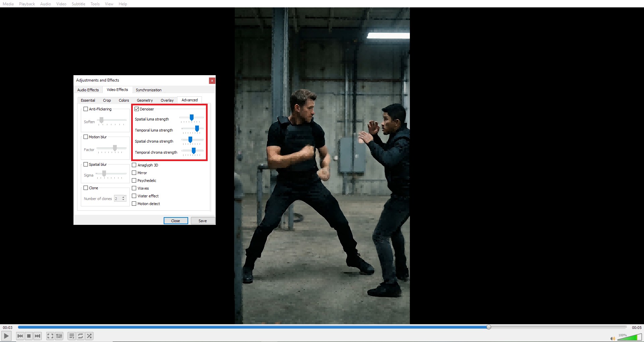Stop the video playback
The image size is (644, 342).
click(29, 336)
